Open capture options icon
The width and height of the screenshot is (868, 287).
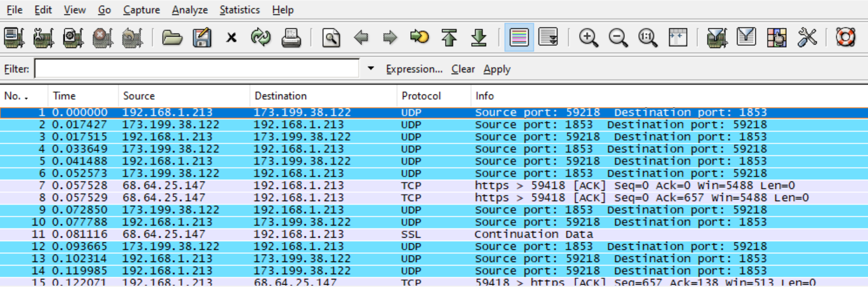tap(44, 38)
